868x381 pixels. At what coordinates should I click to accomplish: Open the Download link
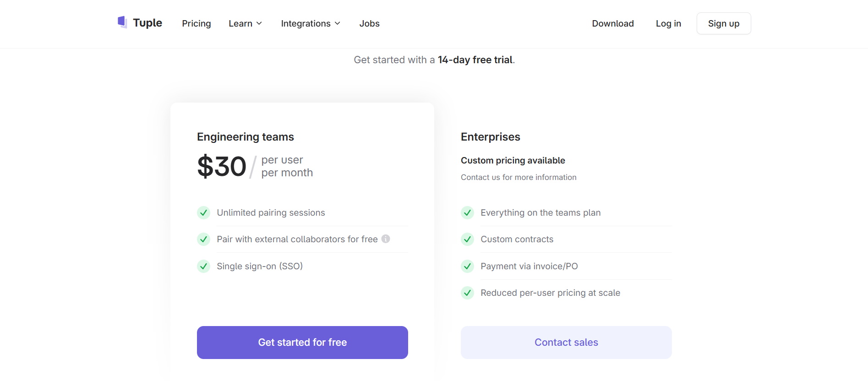click(x=612, y=23)
